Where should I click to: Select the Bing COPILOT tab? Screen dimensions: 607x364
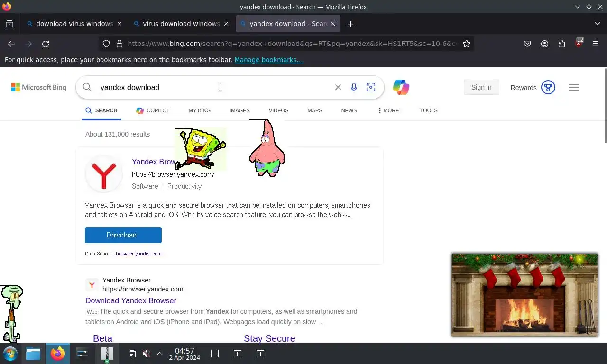(x=153, y=110)
